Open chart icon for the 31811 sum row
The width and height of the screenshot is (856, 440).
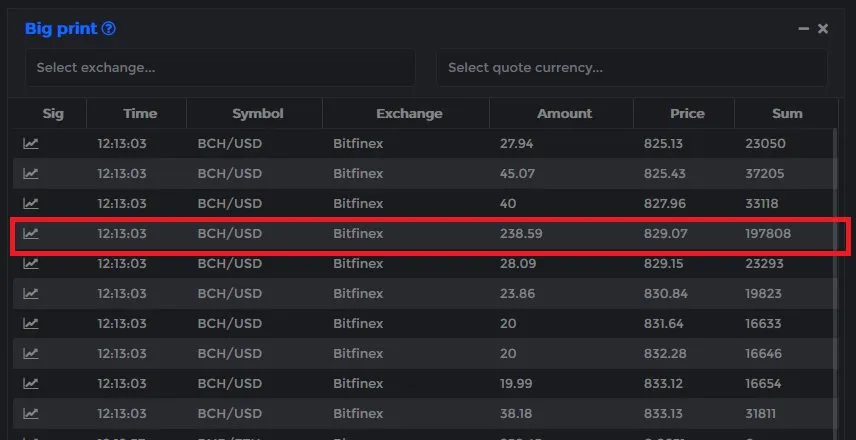pyautogui.click(x=31, y=414)
